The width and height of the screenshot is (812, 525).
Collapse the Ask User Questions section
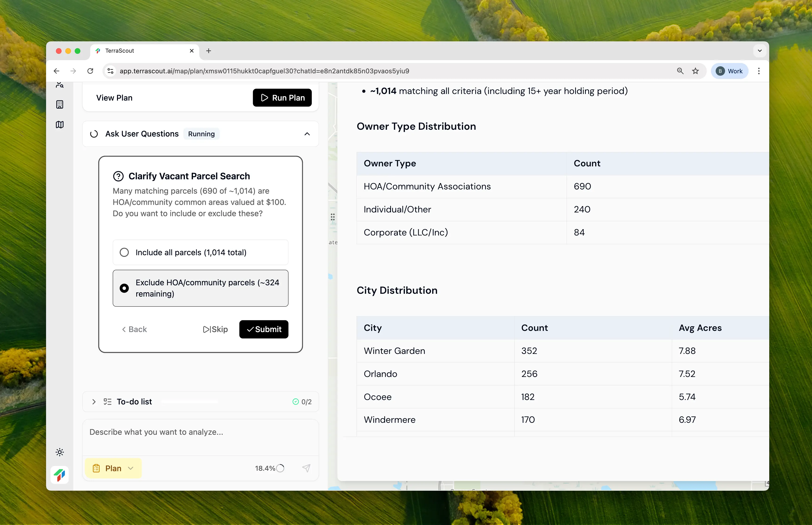307,134
